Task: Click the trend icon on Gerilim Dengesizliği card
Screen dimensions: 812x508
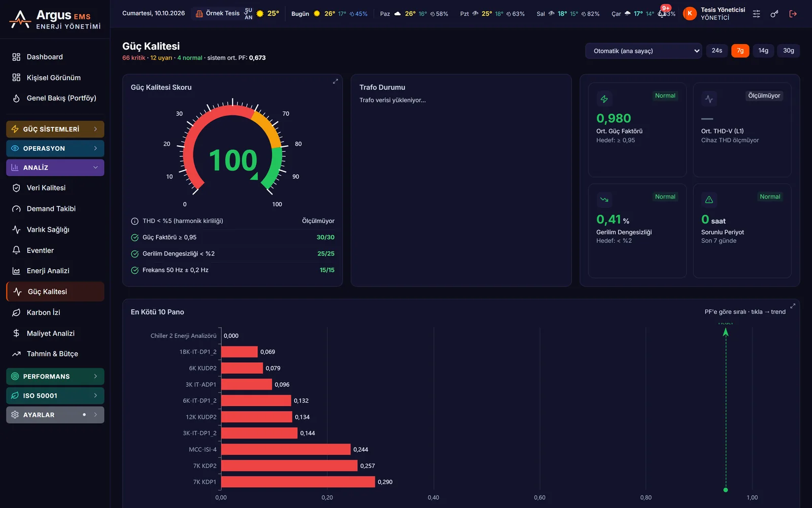Action: click(604, 200)
